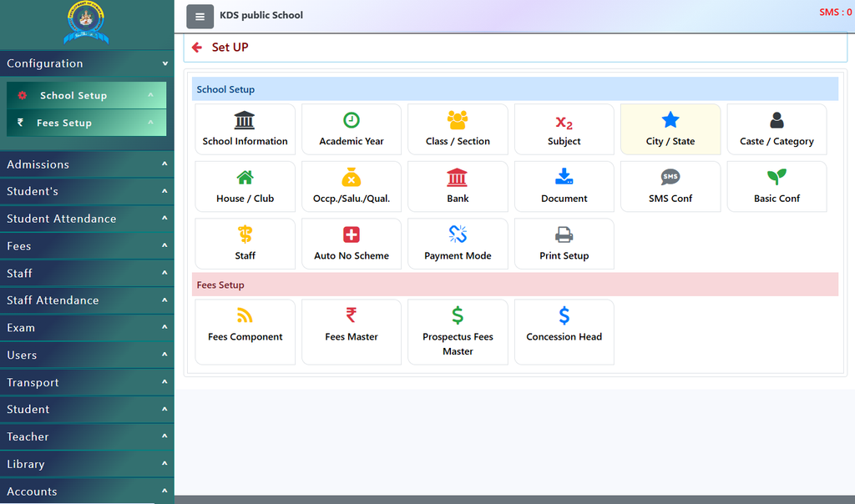Open the Student sidebar menu
Screen dimensions: 855x504
pos(87,409)
